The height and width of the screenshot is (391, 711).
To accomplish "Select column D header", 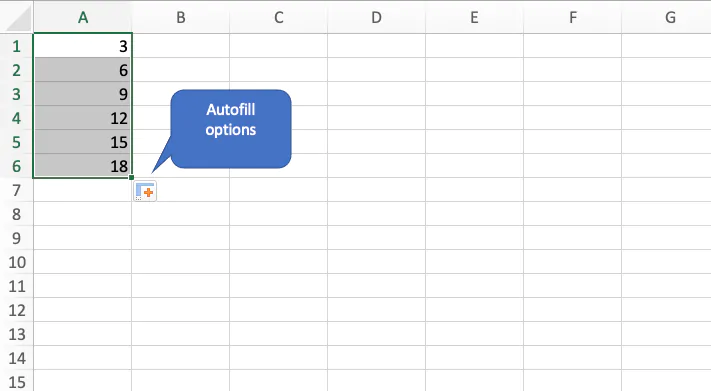I will [376, 18].
